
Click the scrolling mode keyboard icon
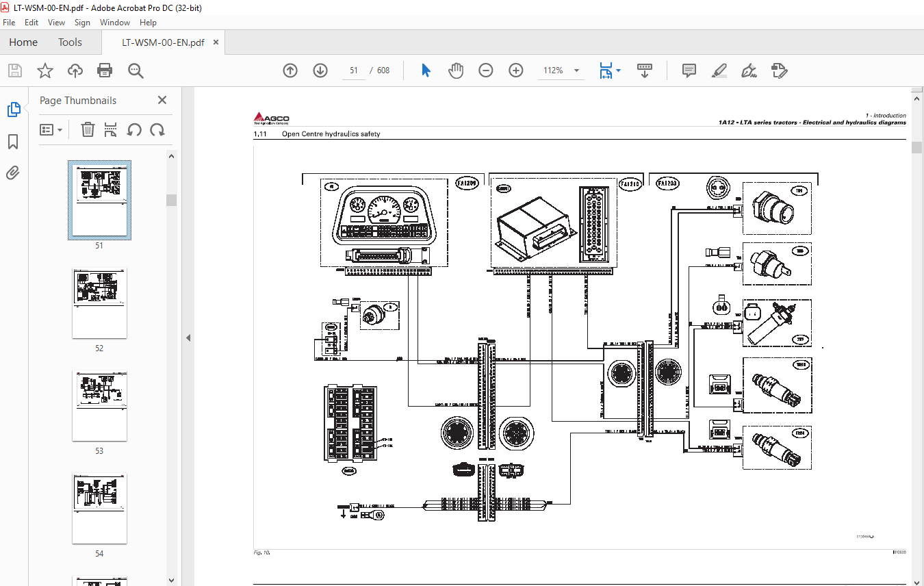tap(644, 71)
